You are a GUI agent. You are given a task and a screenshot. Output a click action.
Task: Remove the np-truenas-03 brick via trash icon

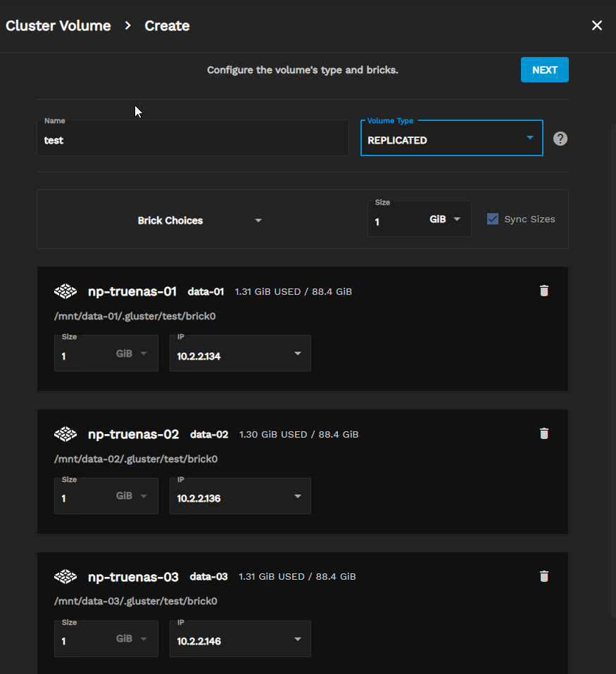tap(543, 576)
